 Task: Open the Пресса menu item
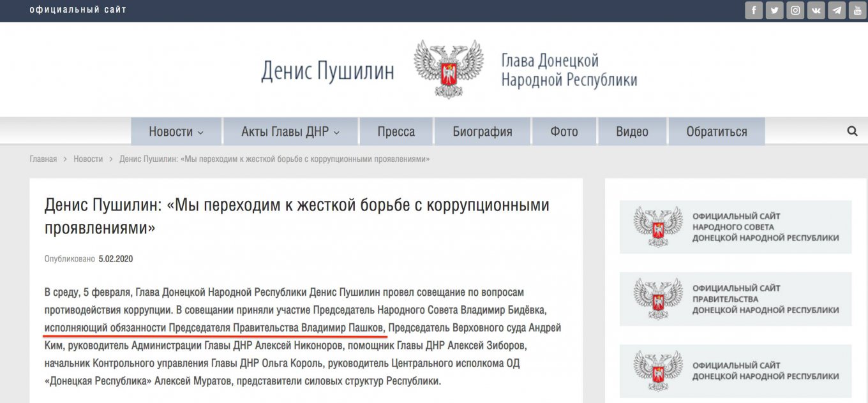coord(396,132)
